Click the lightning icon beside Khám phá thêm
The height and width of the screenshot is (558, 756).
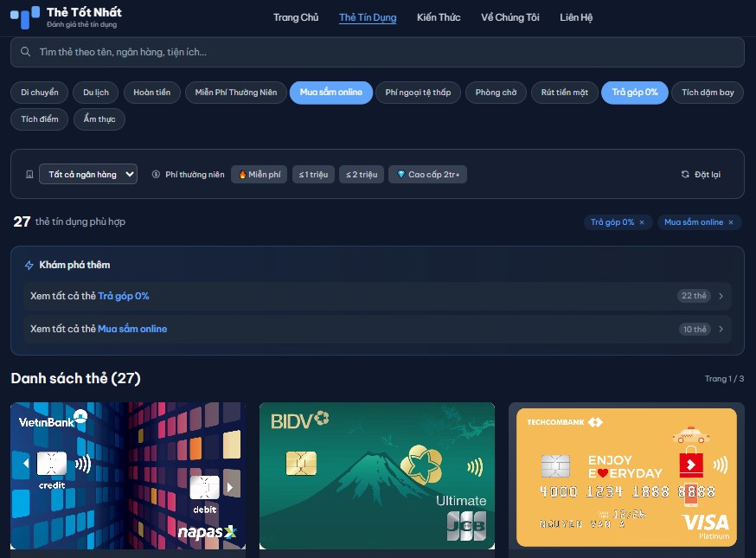point(29,265)
